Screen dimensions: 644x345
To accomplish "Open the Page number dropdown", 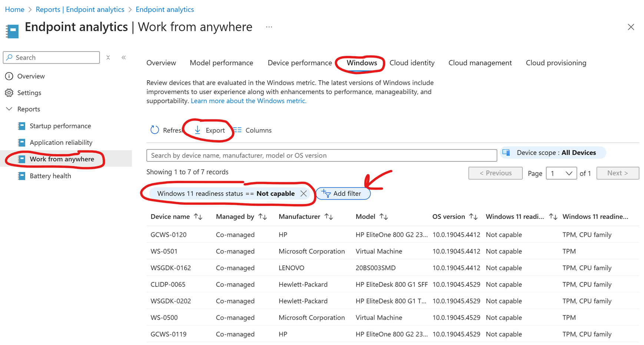I will click(x=561, y=173).
